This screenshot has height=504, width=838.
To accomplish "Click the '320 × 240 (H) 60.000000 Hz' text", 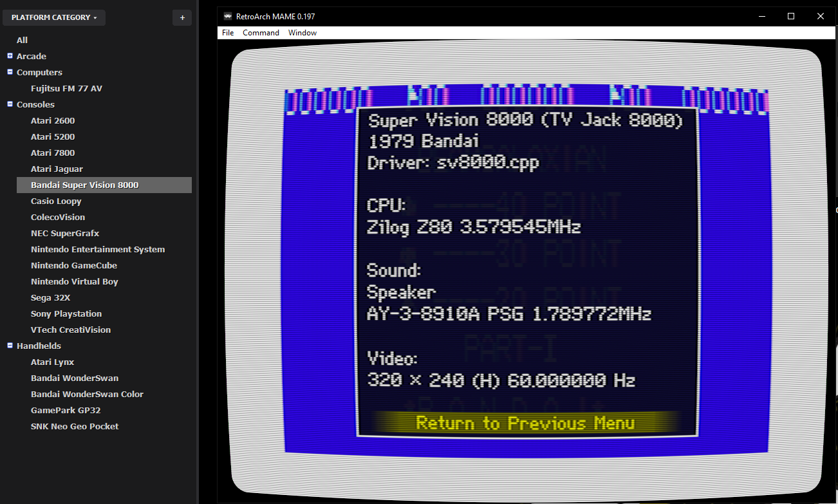I will pos(501,380).
